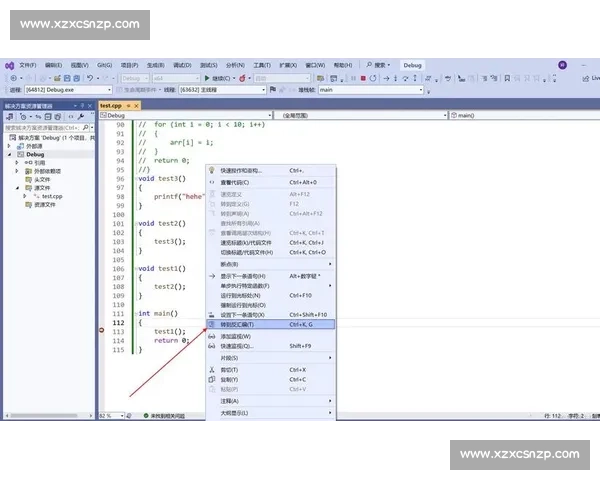The width and height of the screenshot is (600, 480).
Task: Switch to the test.cpp editor tab
Action: [110, 104]
